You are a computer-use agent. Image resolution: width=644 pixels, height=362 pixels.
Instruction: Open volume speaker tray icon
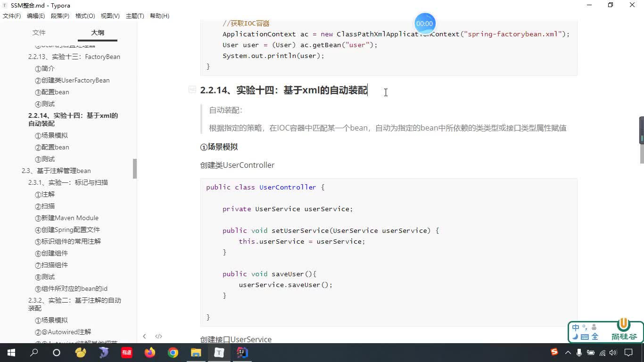tap(613, 353)
